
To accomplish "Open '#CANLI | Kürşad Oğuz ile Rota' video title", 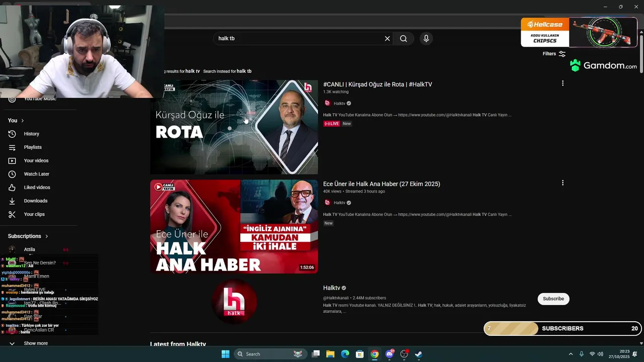I will 377,84.
